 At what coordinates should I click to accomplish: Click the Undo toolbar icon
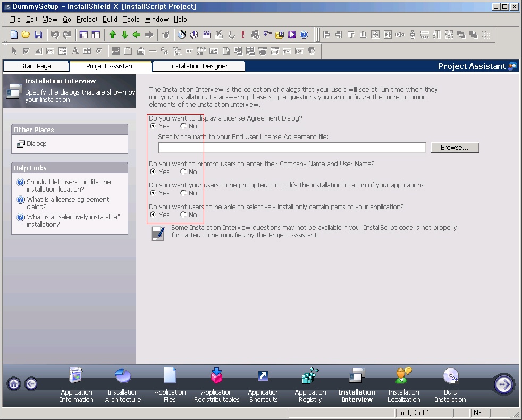click(x=55, y=35)
